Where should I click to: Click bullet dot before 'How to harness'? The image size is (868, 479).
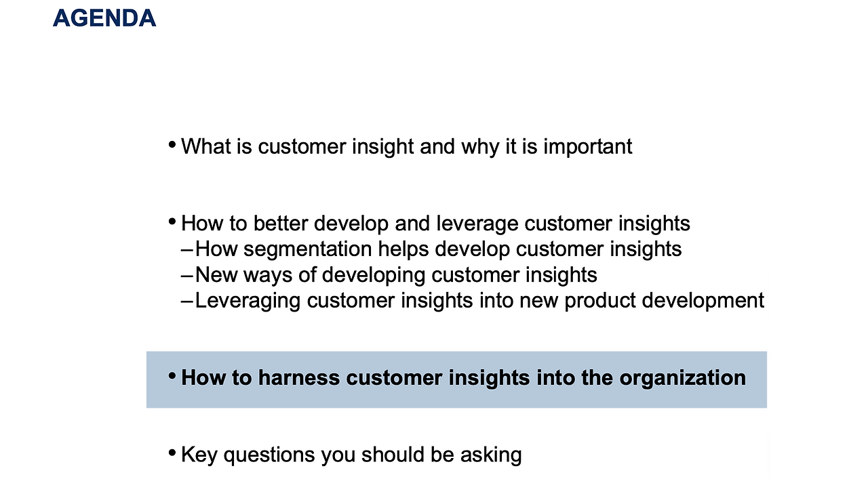tap(172, 375)
